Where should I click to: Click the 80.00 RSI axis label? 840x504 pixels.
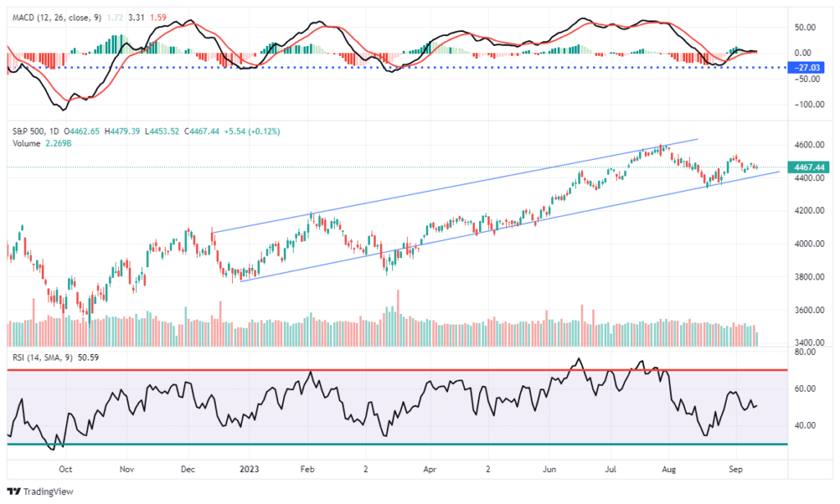point(806,352)
